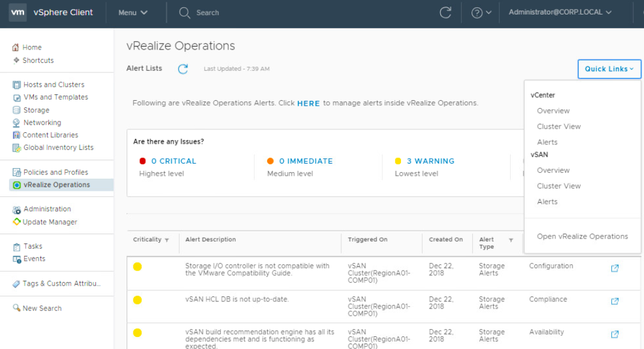
Task: Click the global refresh icon in top bar
Action: [446, 13]
